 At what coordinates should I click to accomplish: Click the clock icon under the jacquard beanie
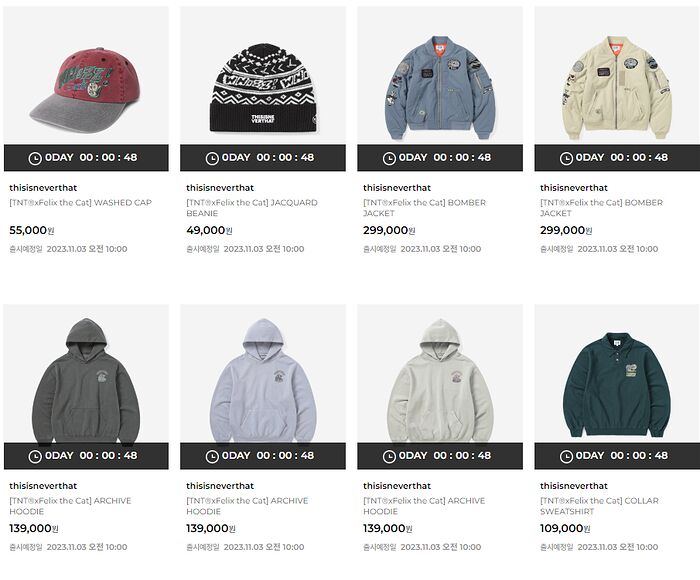point(212,158)
